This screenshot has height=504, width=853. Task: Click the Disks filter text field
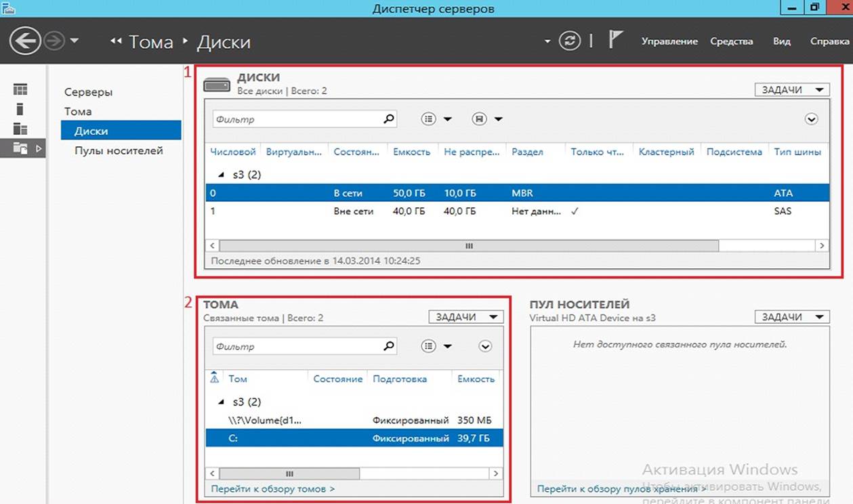(x=297, y=119)
